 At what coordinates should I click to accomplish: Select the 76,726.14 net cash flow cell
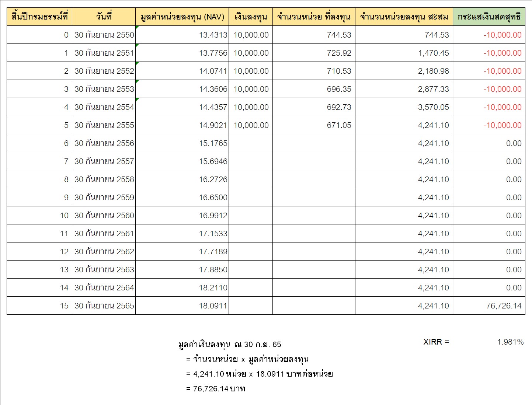pyautogui.click(x=504, y=306)
